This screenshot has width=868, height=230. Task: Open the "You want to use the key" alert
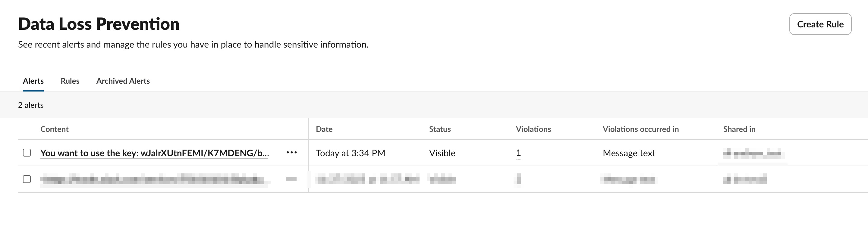click(x=154, y=153)
